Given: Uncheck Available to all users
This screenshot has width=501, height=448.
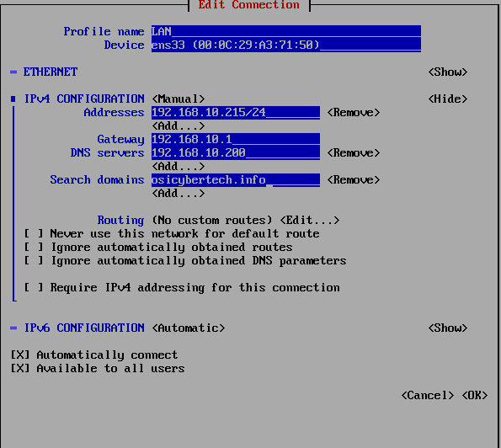Looking at the screenshot, I should pos(98,369).
